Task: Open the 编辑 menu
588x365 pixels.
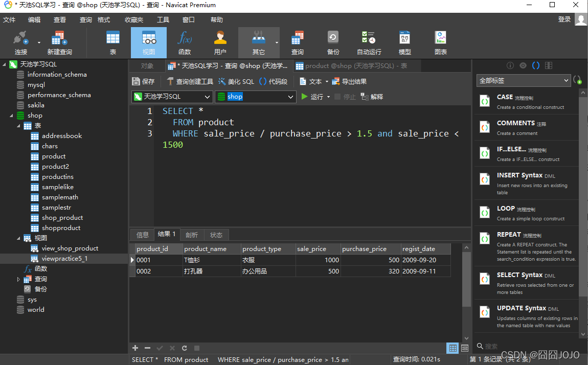Action: pyautogui.click(x=34, y=19)
